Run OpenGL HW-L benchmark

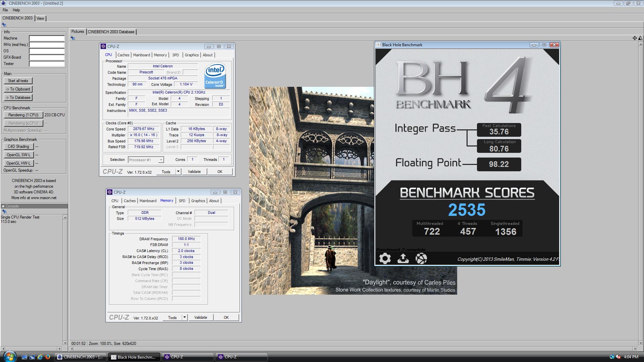coord(18,163)
